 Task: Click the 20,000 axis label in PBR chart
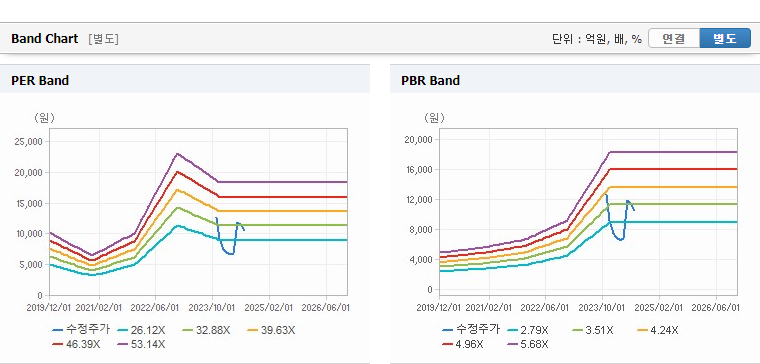(419, 140)
